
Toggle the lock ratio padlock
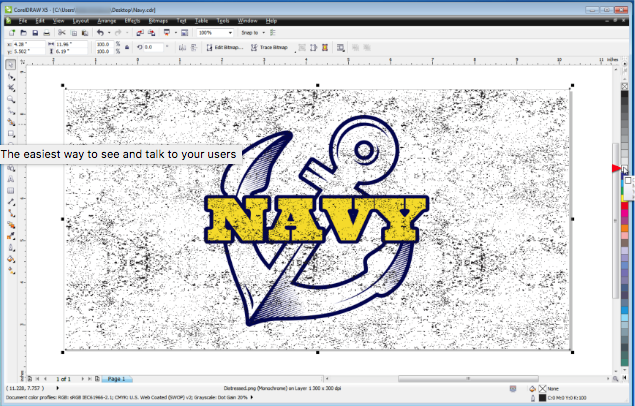click(127, 47)
